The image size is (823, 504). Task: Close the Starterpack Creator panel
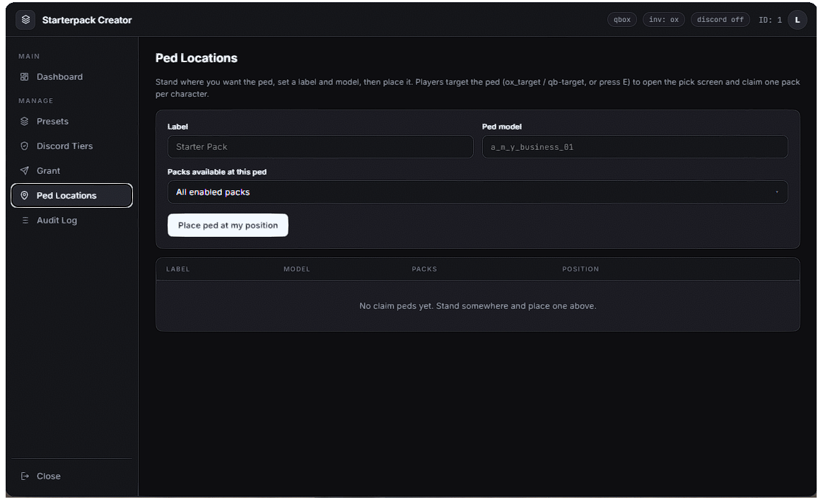(72, 476)
